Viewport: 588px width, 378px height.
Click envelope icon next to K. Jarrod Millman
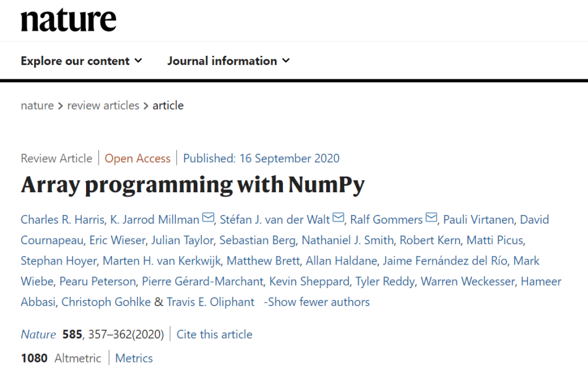208,218
